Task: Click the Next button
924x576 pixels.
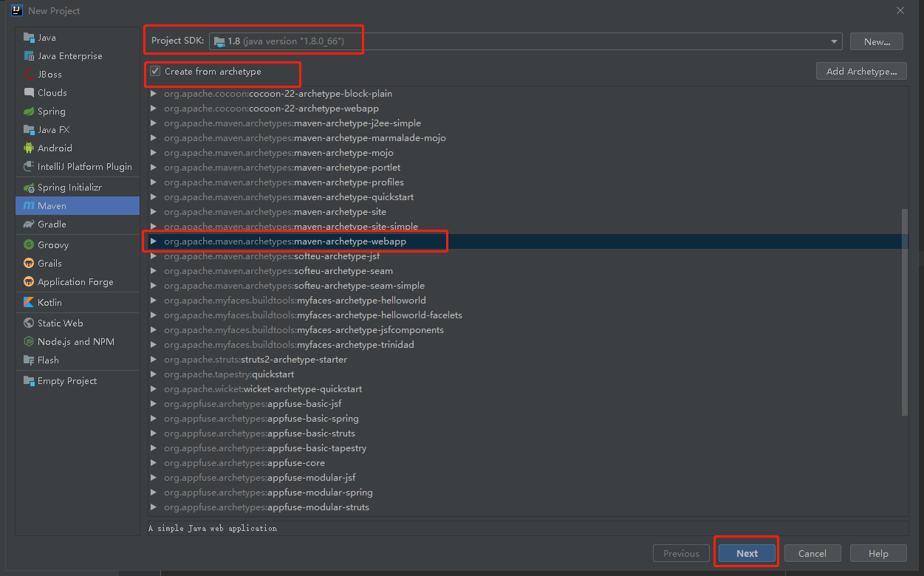Action: click(747, 553)
